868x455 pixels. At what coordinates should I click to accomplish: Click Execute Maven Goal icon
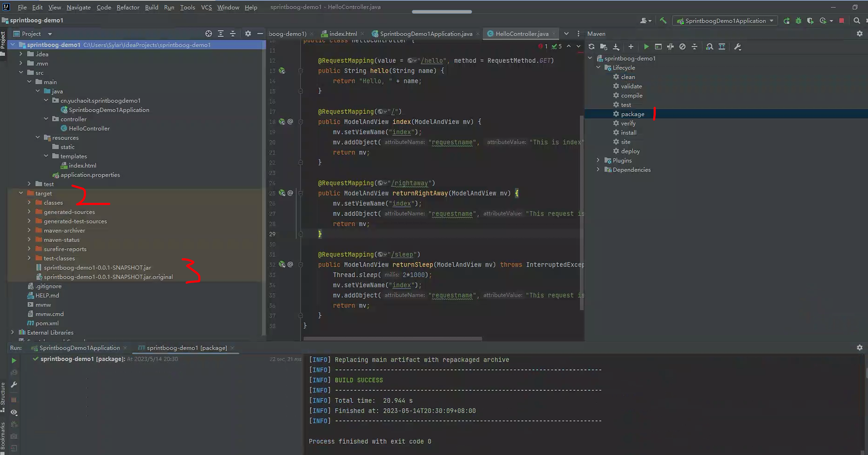[658, 47]
